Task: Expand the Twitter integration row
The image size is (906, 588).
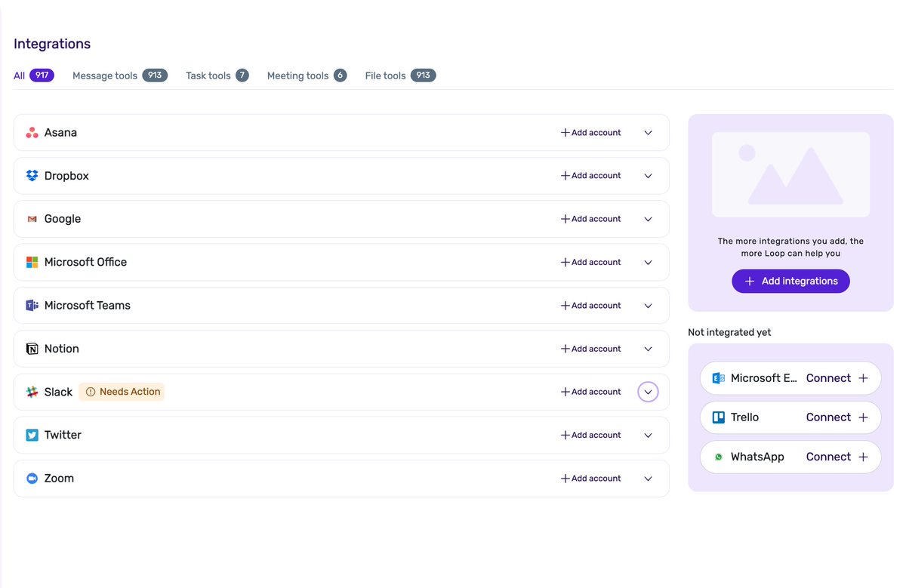Action: (648, 436)
